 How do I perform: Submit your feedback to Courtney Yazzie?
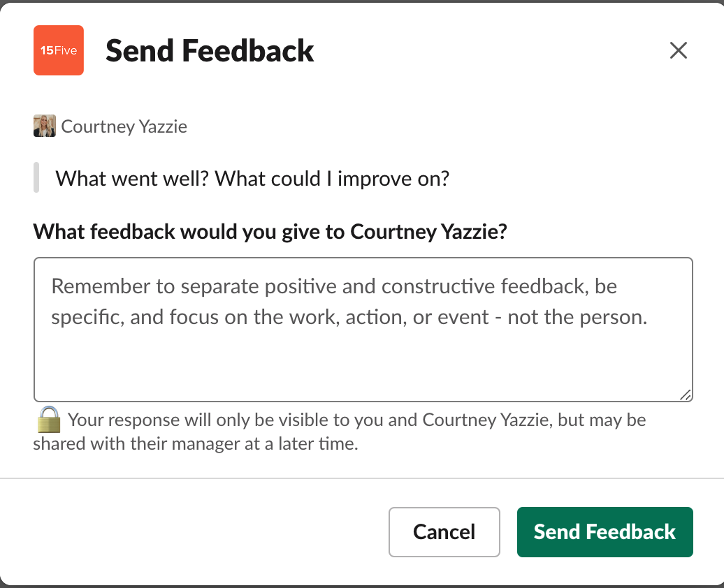point(604,531)
